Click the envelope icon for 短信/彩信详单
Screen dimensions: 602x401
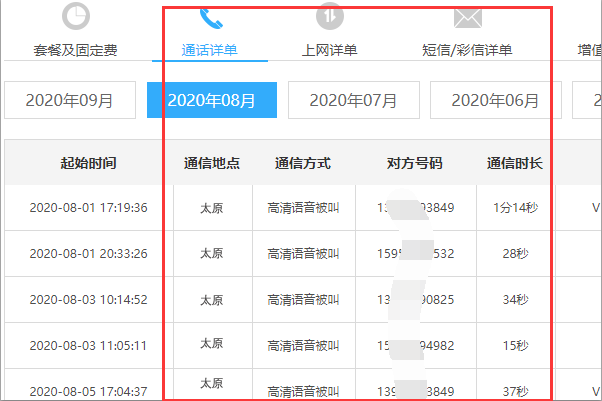point(467,17)
